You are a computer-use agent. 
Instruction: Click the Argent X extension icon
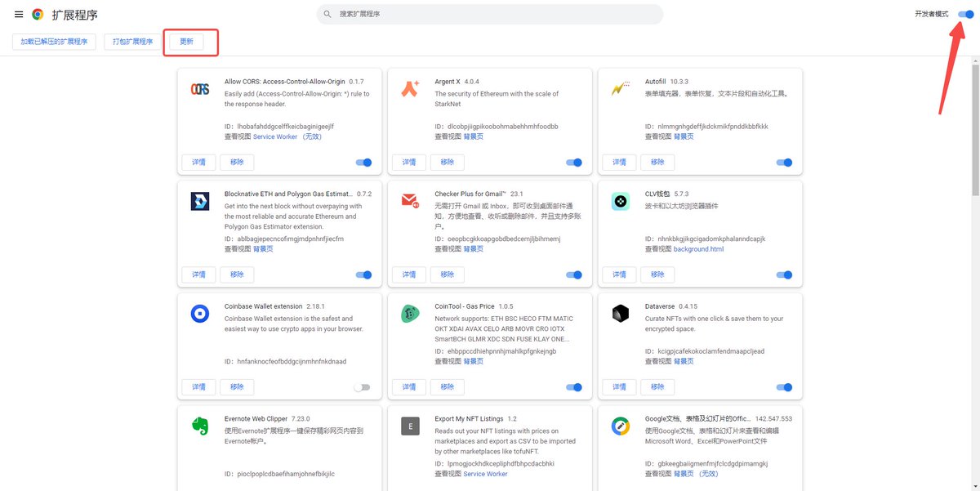(410, 89)
